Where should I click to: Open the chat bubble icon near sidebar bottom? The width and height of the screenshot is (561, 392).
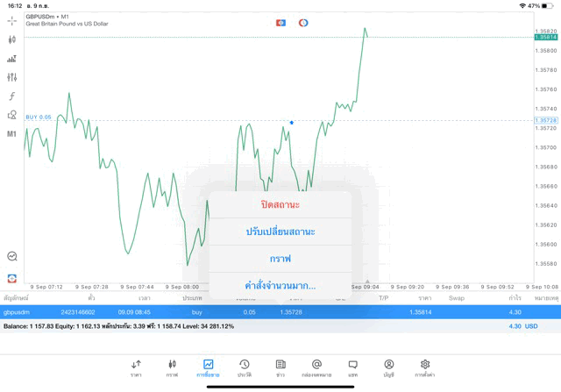click(x=12, y=257)
